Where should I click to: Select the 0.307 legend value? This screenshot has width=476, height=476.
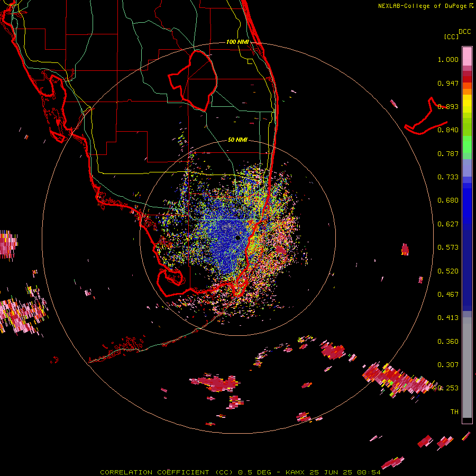point(448,365)
